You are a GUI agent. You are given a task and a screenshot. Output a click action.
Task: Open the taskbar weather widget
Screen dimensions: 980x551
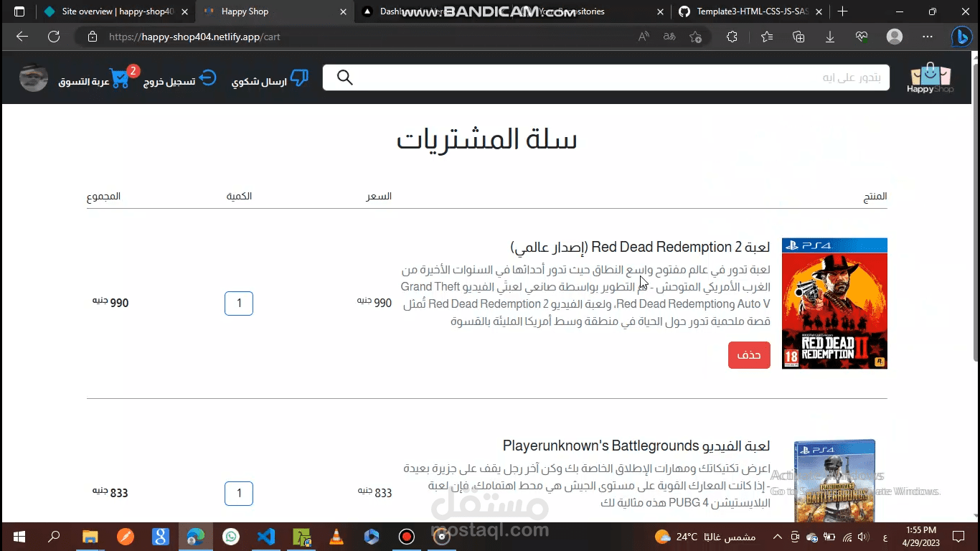coord(705,537)
